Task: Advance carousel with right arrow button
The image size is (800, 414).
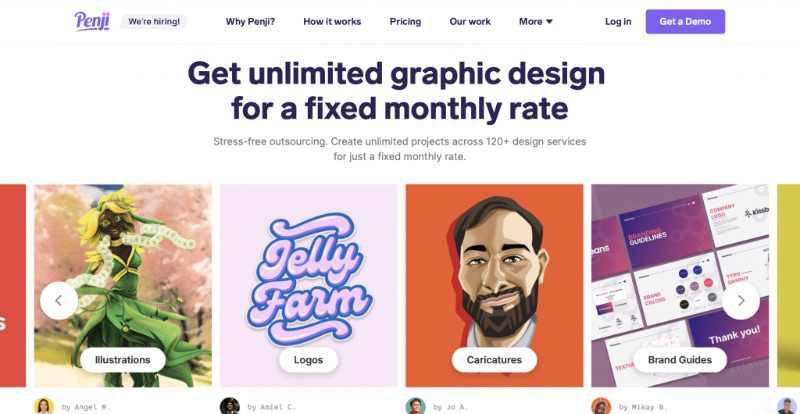Action: click(740, 301)
